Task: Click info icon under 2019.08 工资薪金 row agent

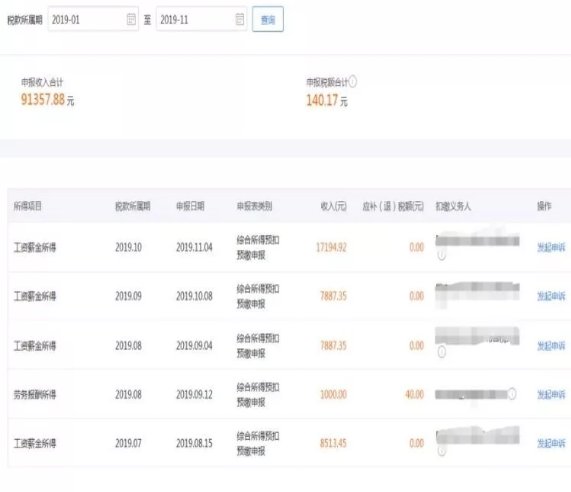Action: click(x=441, y=352)
